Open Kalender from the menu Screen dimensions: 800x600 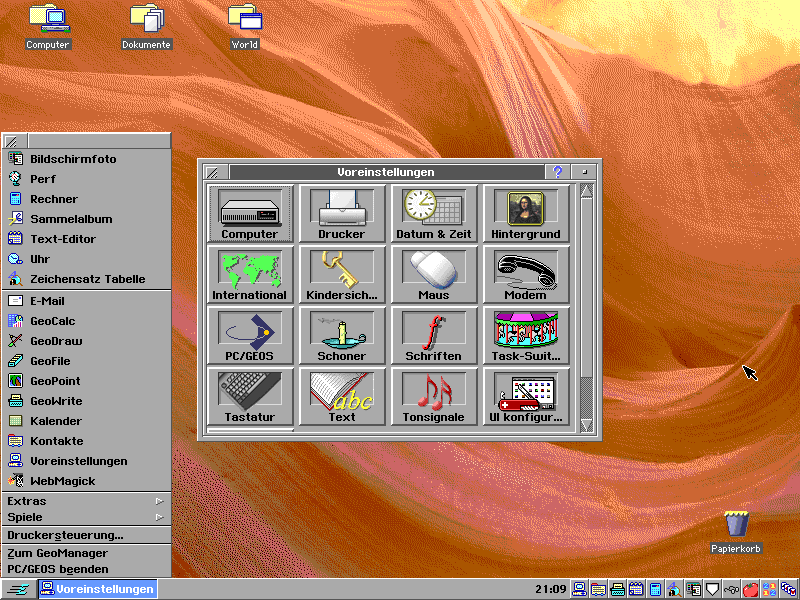coord(86,421)
